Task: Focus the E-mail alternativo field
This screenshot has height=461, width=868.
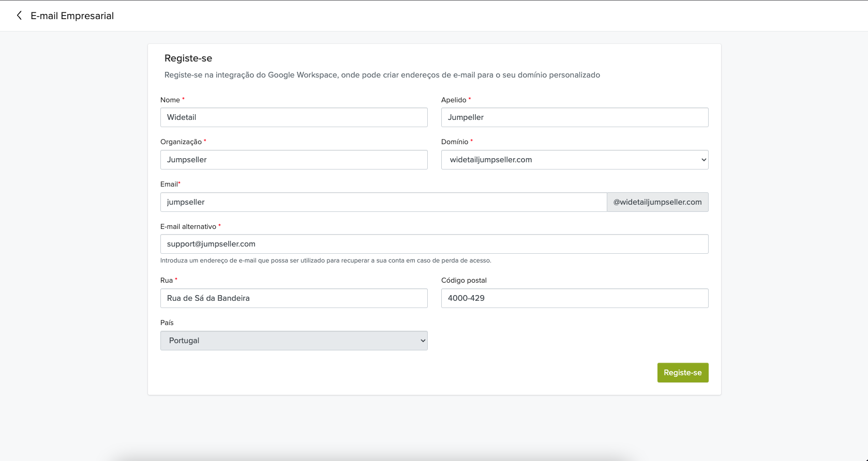Action: click(433, 244)
